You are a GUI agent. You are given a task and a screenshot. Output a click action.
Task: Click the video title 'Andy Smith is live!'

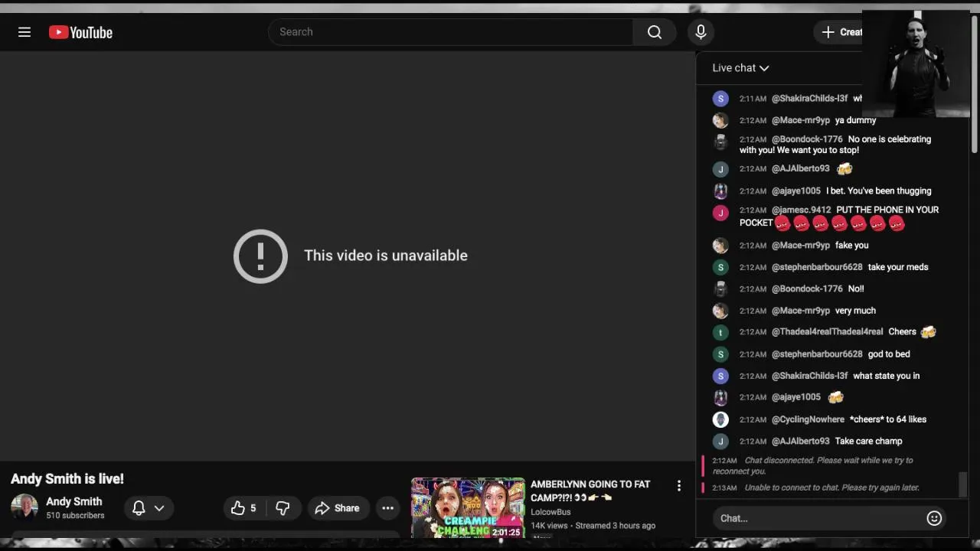click(x=67, y=479)
